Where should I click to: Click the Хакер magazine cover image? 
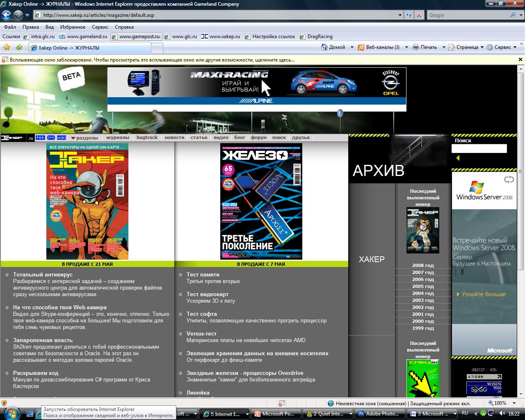pos(87,201)
